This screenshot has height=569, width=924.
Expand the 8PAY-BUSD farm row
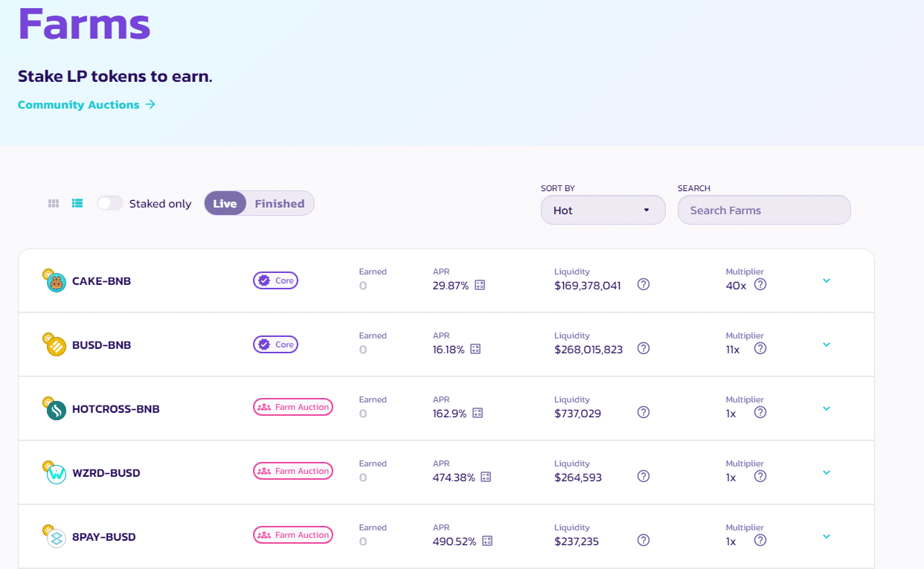[826, 536]
